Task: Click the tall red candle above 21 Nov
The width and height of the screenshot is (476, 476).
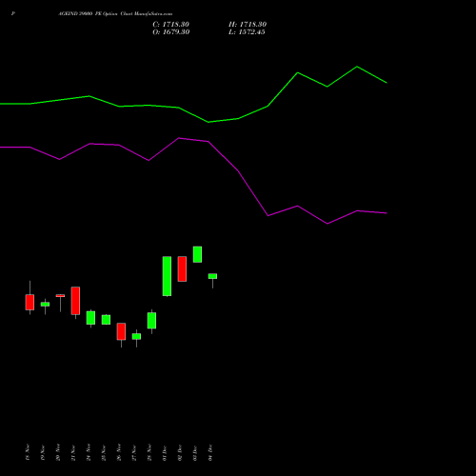Action: pos(75,301)
